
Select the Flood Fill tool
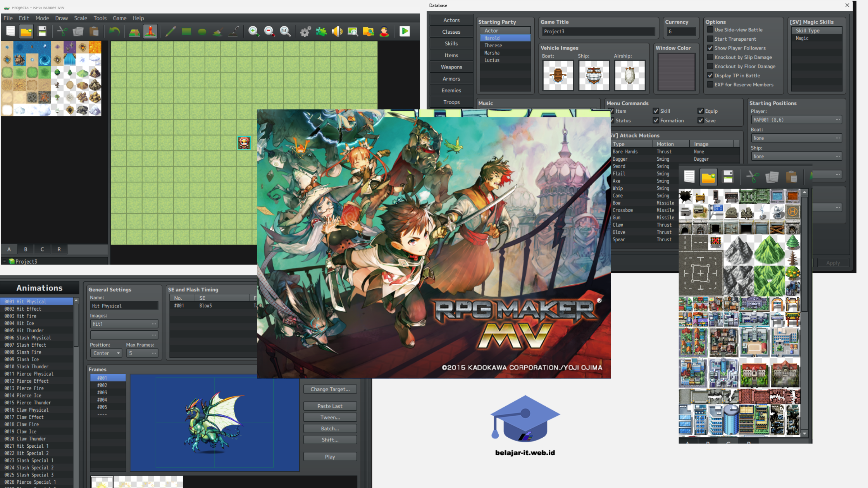(x=218, y=31)
